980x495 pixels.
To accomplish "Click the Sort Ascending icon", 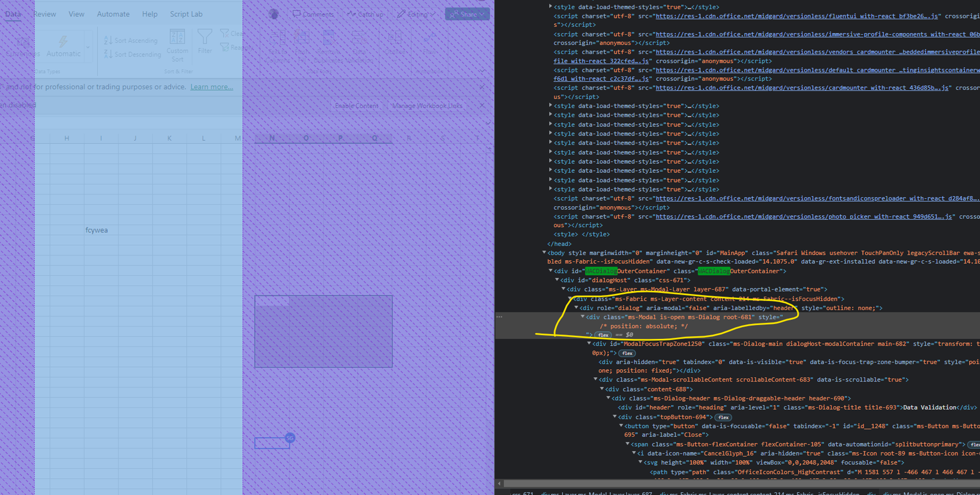I will (x=108, y=40).
